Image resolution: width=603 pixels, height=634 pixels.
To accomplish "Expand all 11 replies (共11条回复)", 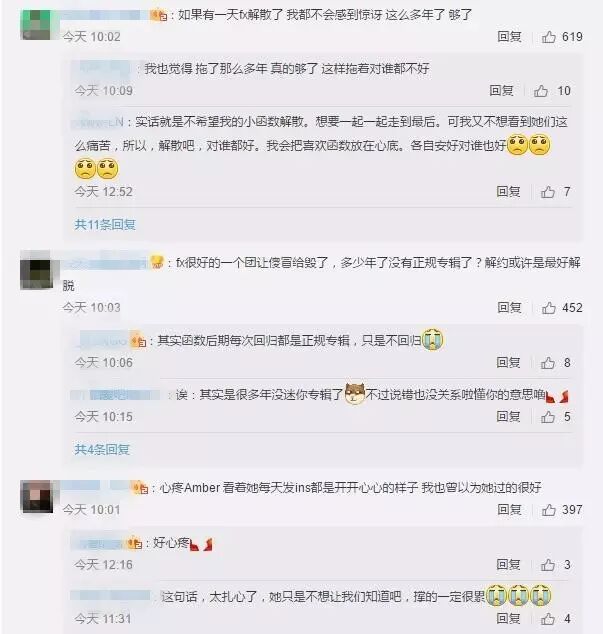I will (105, 224).
